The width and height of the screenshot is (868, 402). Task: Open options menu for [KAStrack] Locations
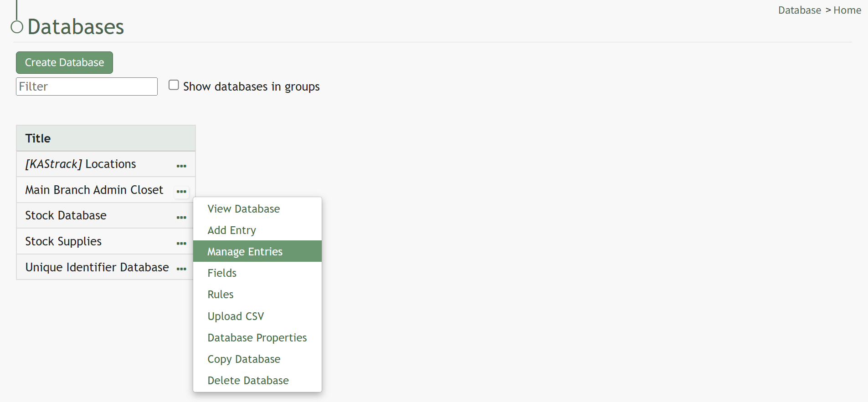click(181, 166)
